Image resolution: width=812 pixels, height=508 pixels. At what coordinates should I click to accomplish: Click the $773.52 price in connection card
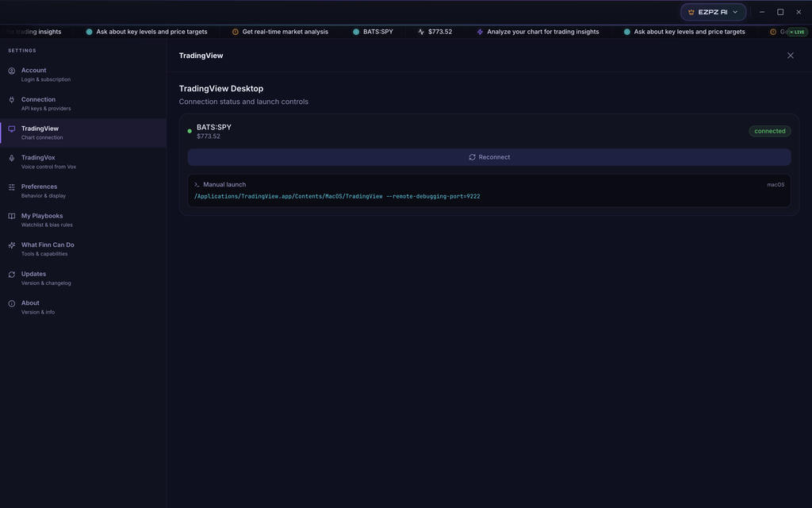point(209,137)
